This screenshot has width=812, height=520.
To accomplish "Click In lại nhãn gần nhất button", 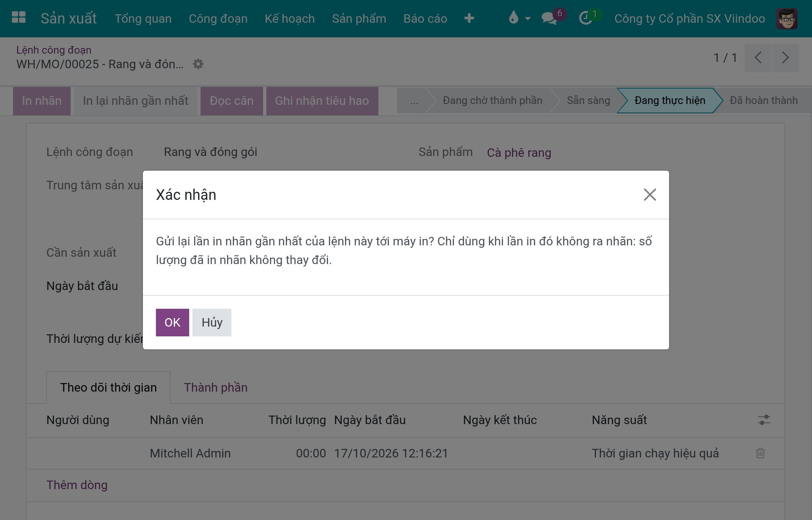I will (136, 101).
